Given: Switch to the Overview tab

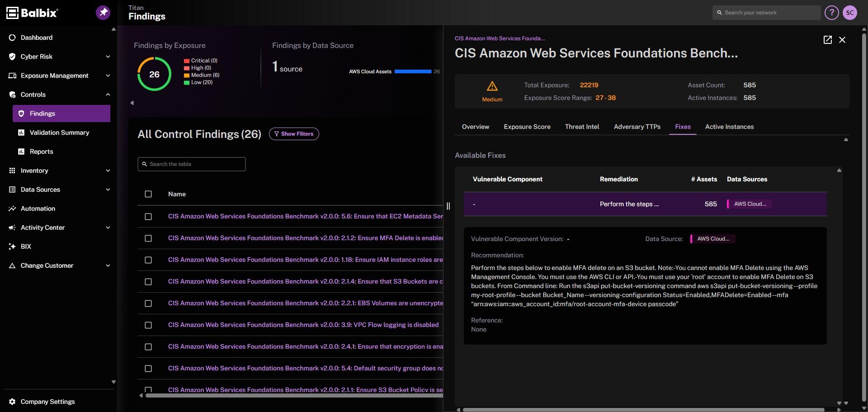Looking at the screenshot, I should point(476,127).
